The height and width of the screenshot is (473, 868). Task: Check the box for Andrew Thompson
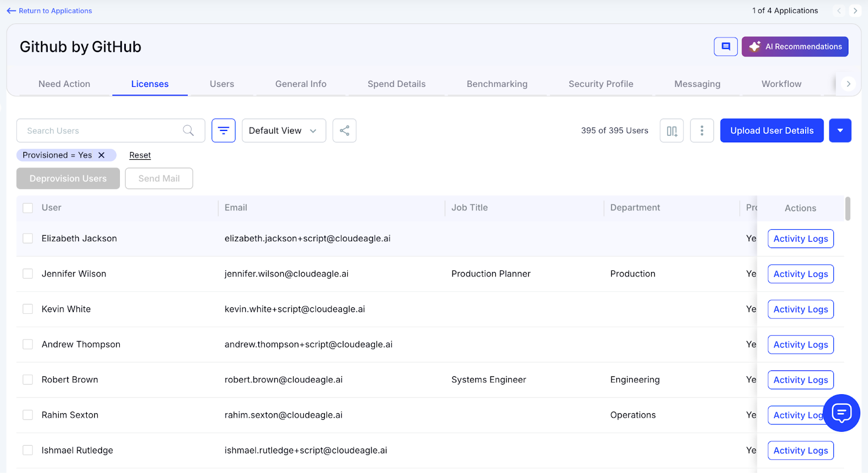click(28, 344)
